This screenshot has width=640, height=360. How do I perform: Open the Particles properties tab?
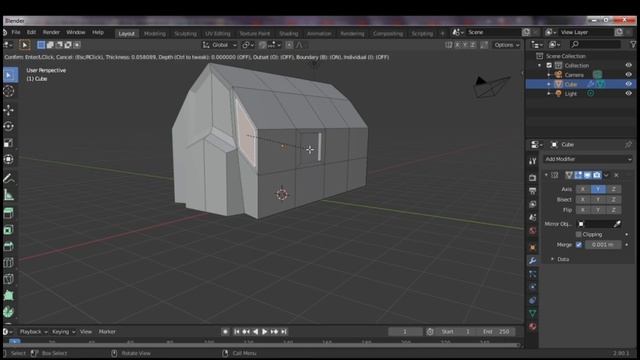[x=532, y=274]
